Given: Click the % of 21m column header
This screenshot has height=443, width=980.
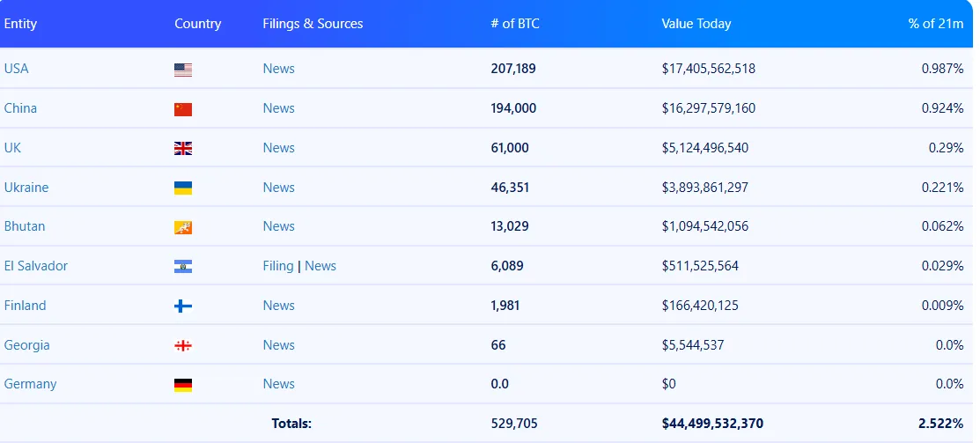Looking at the screenshot, I should (936, 24).
